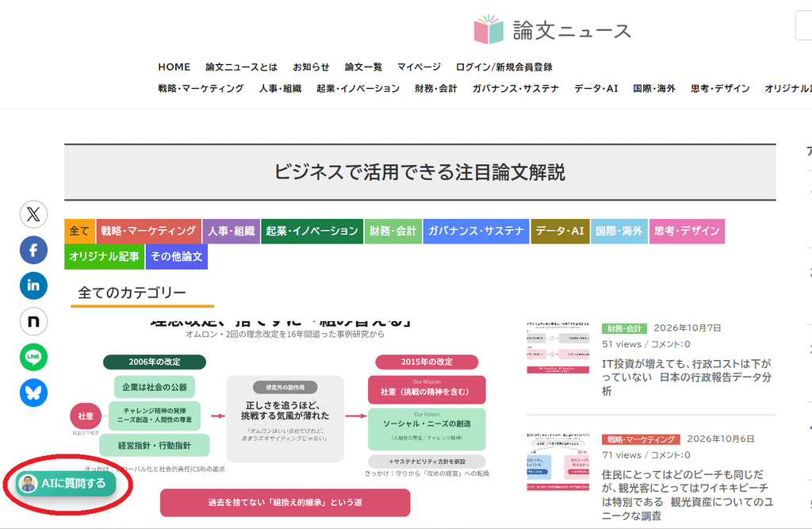The image size is (812, 529).
Task: Open 思考・デザイン in the header navigation
Action: point(720,88)
